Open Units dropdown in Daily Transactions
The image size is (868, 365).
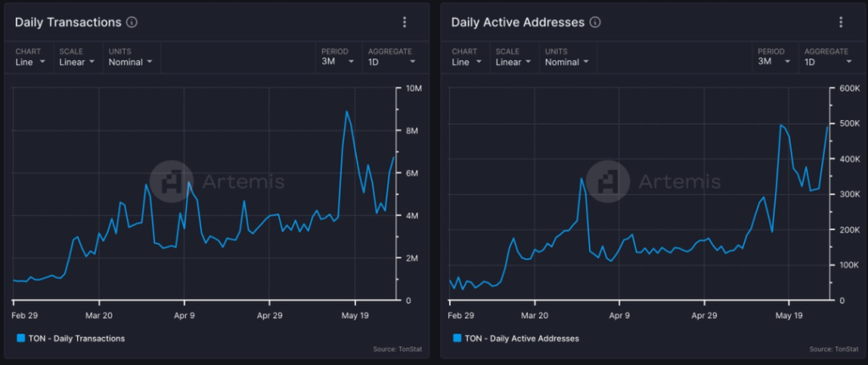(x=131, y=62)
